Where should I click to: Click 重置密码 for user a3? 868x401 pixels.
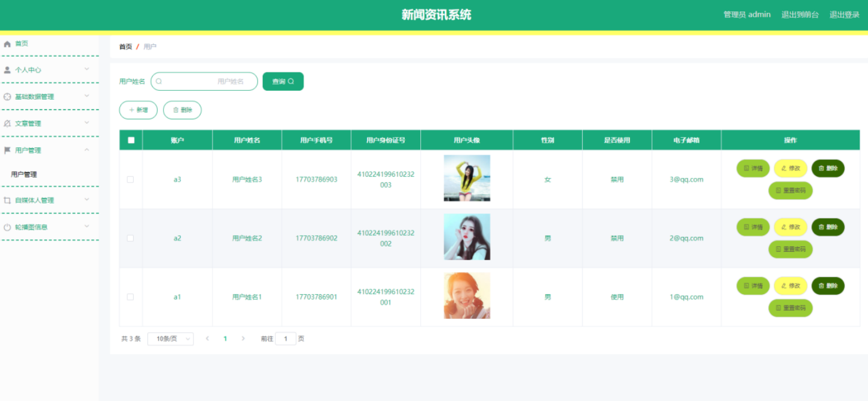point(790,190)
